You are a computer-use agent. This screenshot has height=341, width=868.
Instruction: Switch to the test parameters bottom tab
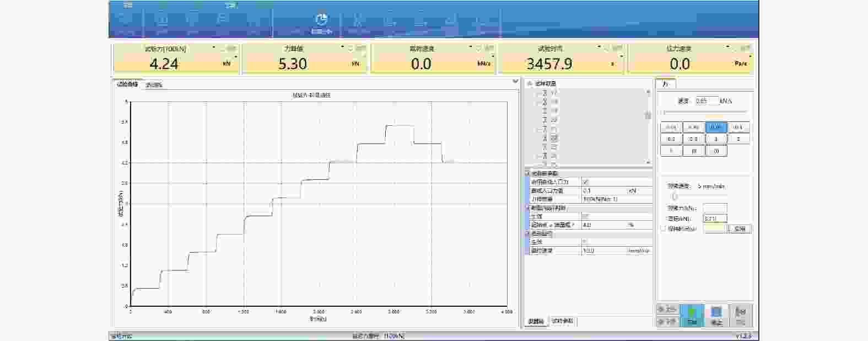pos(563,321)
